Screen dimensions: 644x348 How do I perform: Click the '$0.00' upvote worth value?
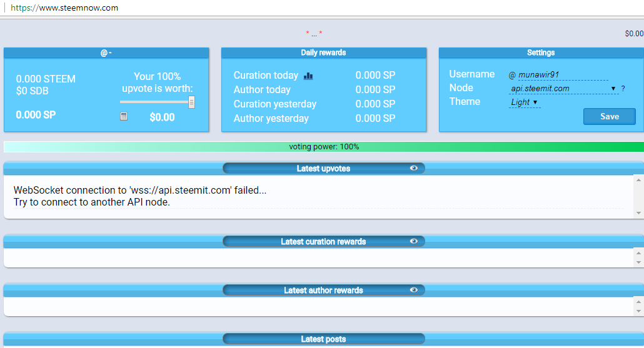coord(162,117)
